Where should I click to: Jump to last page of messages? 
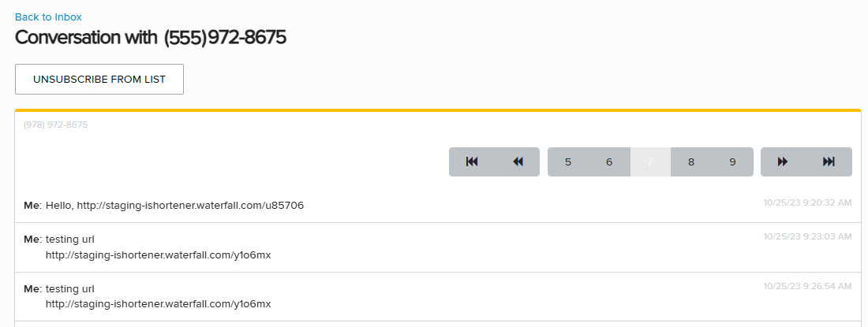click(829, 162)
